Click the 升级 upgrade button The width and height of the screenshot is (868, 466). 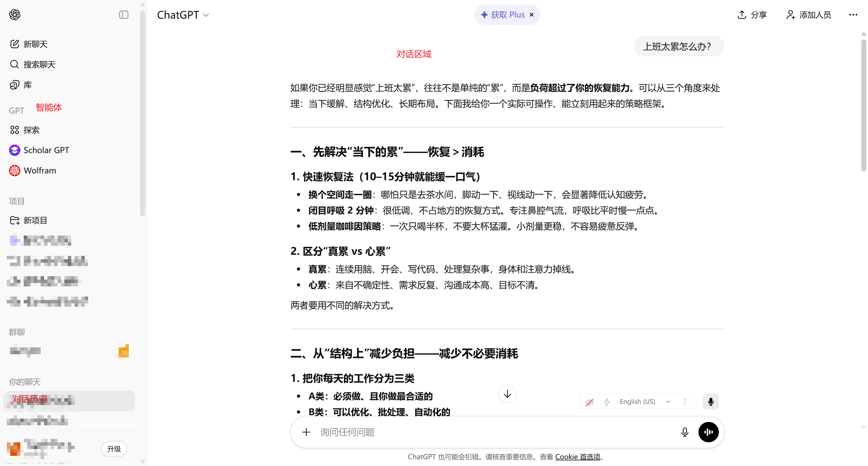pos(114,449)
